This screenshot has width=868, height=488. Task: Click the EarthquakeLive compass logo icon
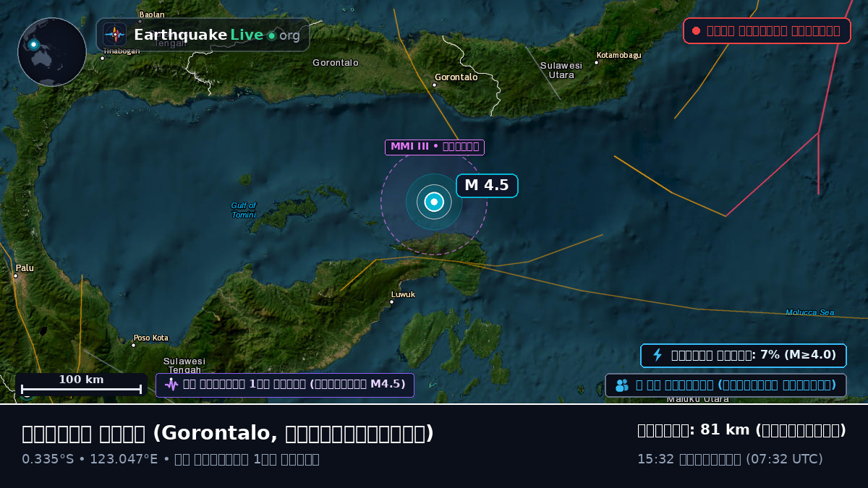coord(115,35)
